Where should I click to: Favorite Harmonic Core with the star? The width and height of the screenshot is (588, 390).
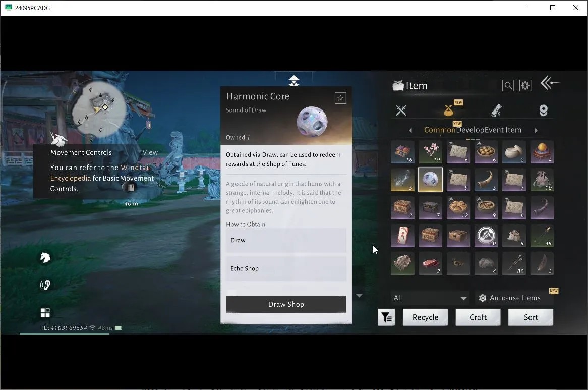tap(340, 98)
